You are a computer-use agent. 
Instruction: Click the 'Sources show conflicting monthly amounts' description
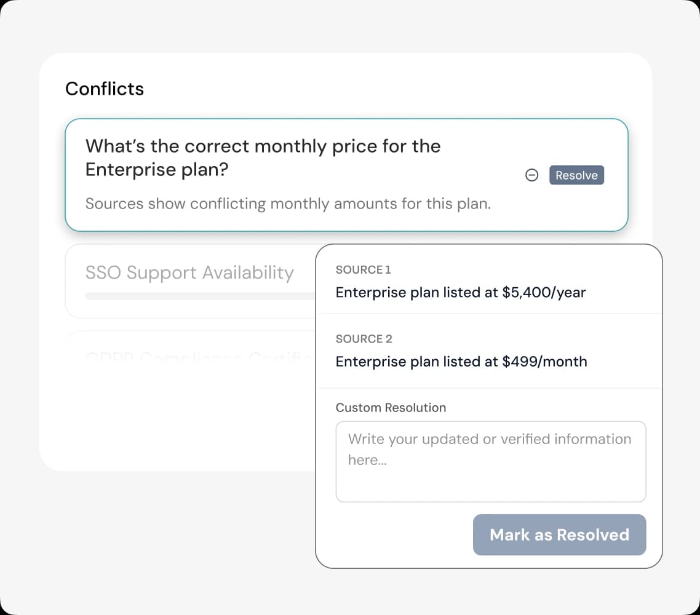288,204
